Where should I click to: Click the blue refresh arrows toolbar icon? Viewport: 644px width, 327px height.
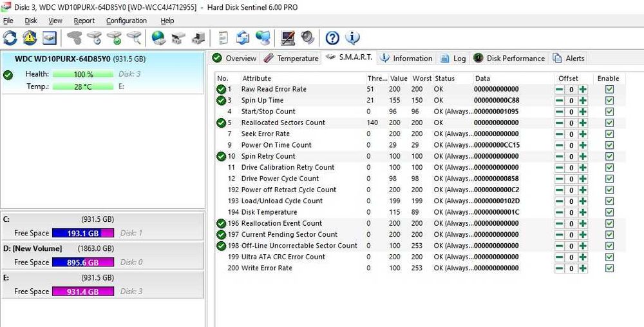click(10, 38)
